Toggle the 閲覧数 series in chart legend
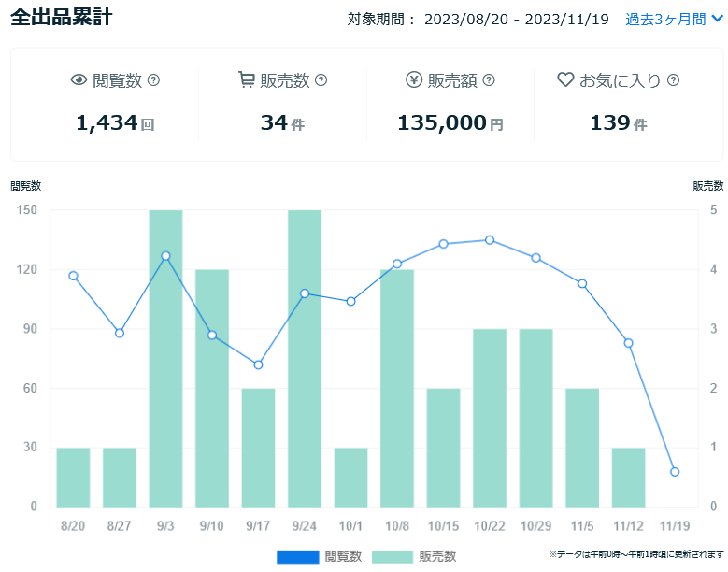The image size is (728, 572). point(319,556)
